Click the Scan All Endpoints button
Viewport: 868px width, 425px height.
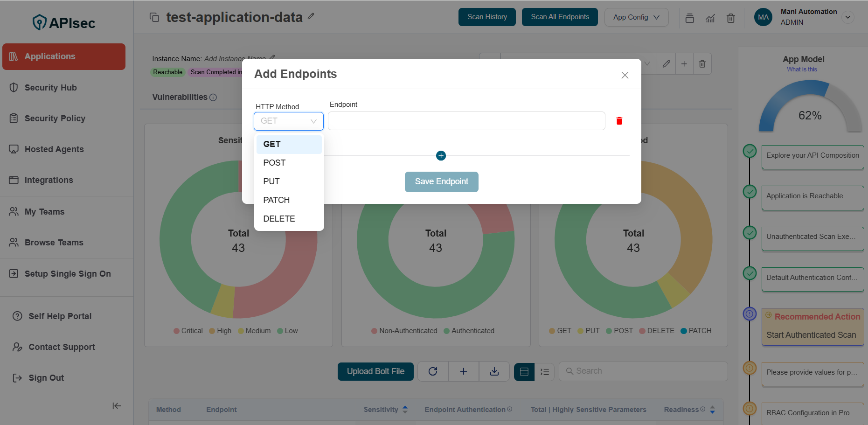[560, 16]
